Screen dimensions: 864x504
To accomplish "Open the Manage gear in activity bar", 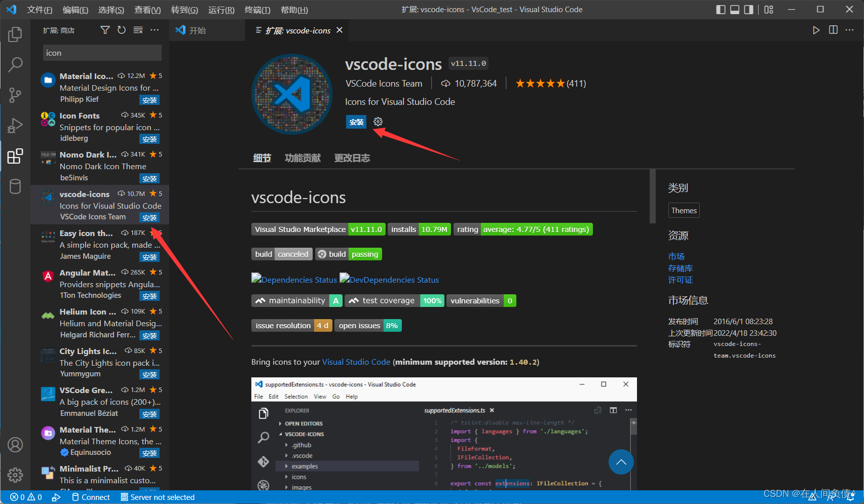I will [15, 475].
